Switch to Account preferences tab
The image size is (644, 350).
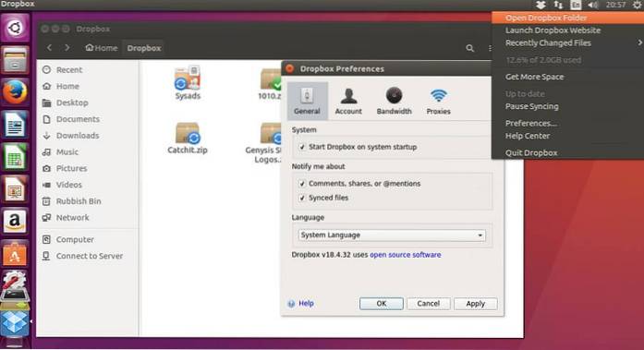[x=348, y=101]
